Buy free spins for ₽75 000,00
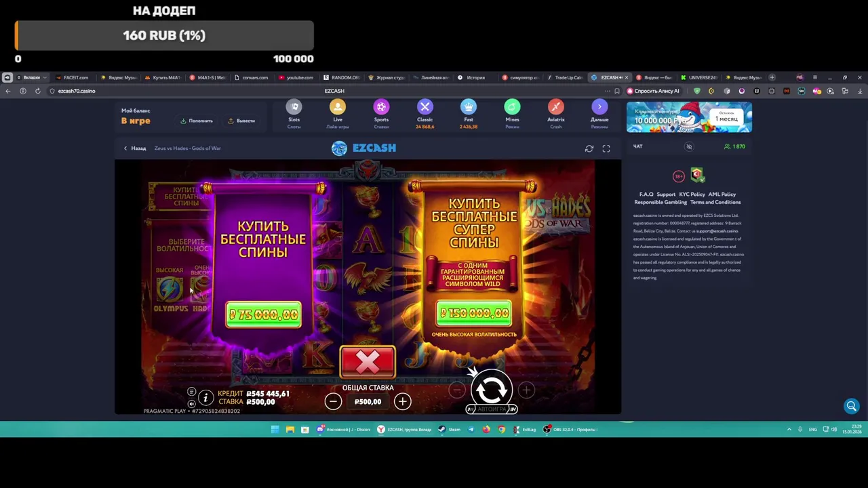The height and width of the screenshot is (488, 868). [263, 314]
